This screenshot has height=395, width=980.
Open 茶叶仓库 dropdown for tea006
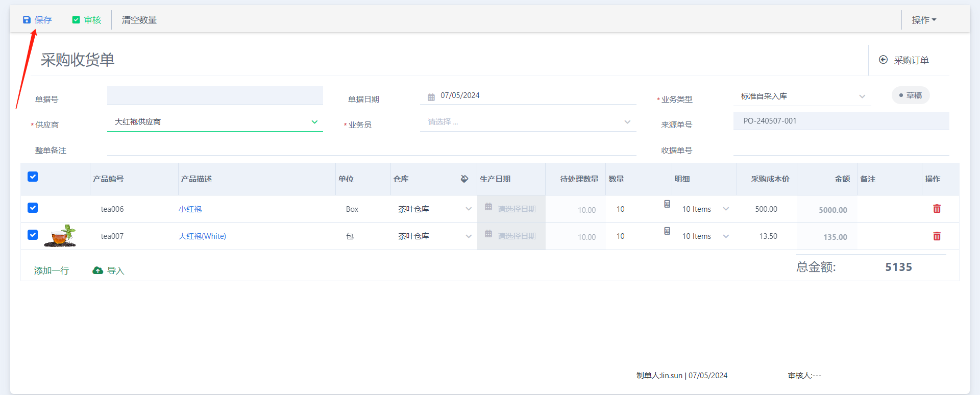434,209
